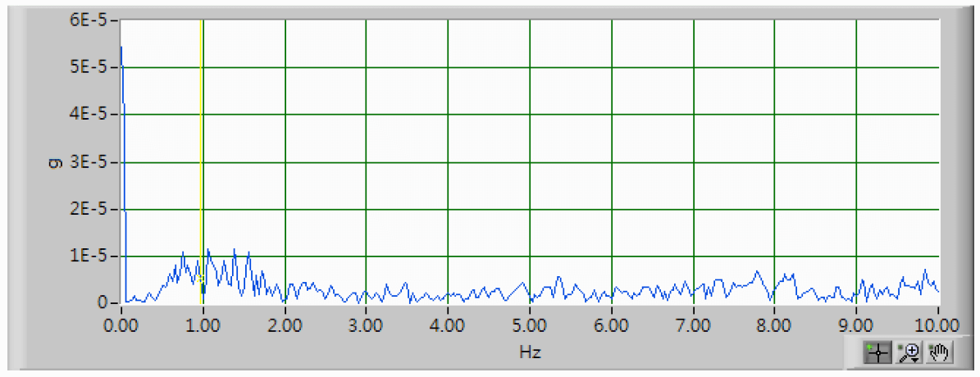This screenshot has width=980, height=377.
Task: Click the g y-axis unit label
Action: click(x=54, y=162)
